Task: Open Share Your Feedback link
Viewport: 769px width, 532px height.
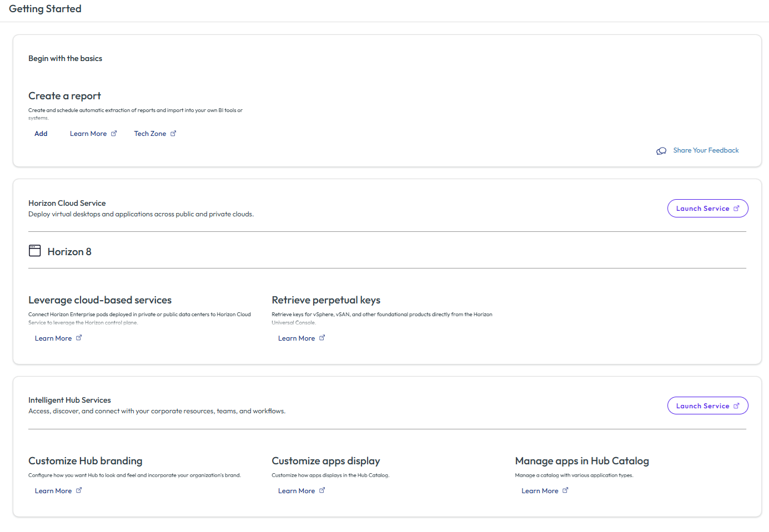Action: pos(706,150)
